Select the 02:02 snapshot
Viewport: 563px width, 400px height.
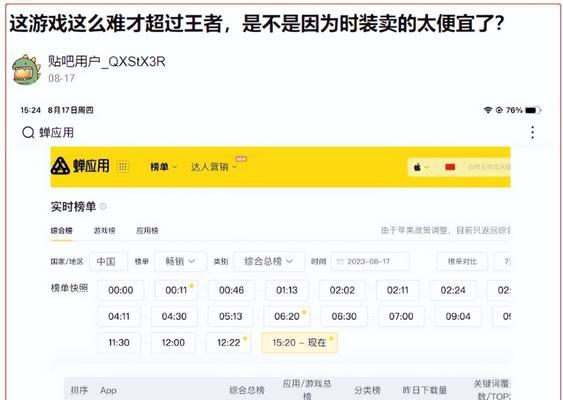click(342, 290)
